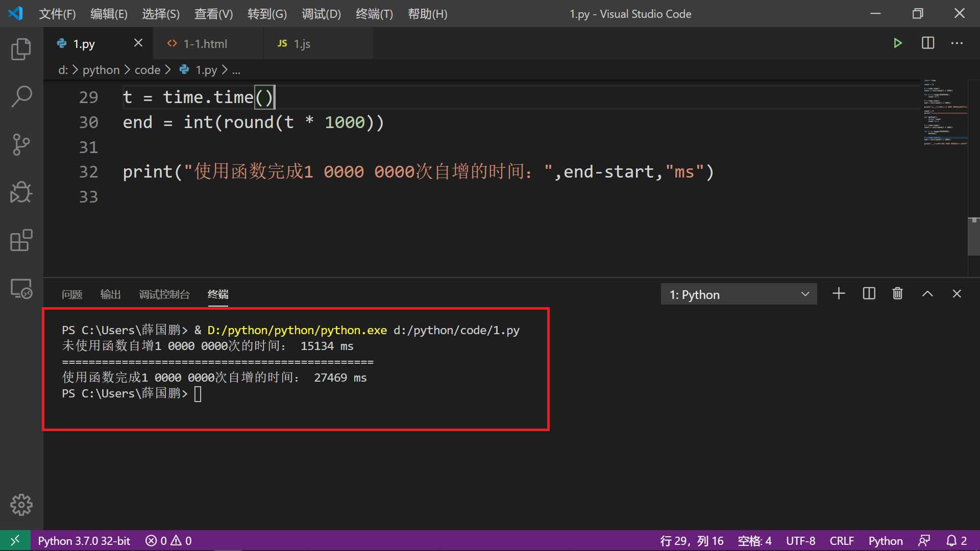
Task: Click the terminal prompt input cursor
Action: coord(198,394)
